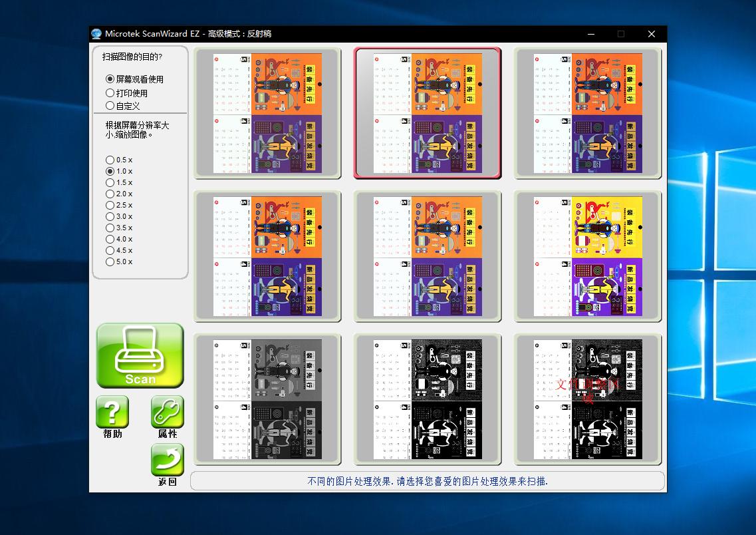Viewport: 756px width, 535px height.
Task: Open properties via the wrench icon
Action: [x=168, y=411]
